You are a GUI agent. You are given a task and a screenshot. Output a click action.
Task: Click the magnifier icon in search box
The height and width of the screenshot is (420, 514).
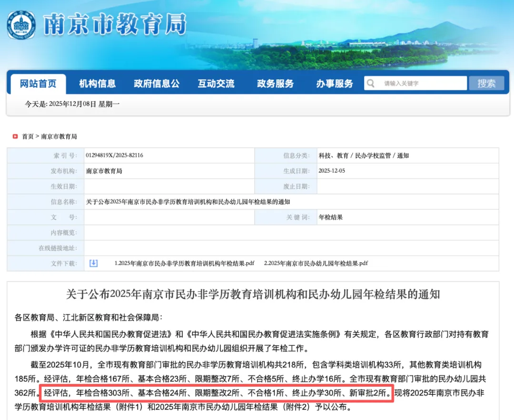pos(371,83)
